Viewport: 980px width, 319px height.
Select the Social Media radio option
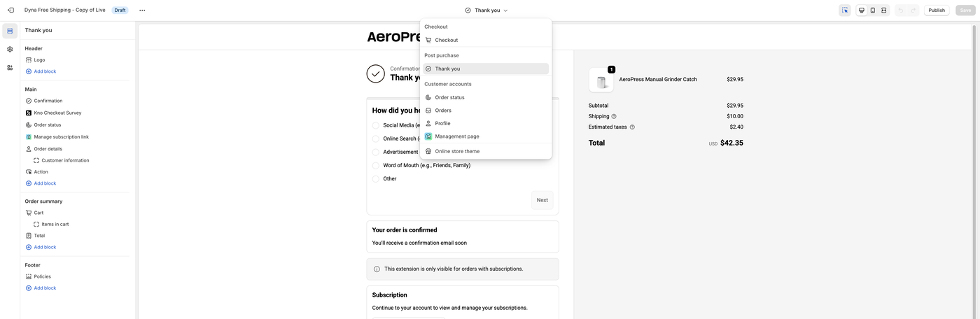(376, 125)
